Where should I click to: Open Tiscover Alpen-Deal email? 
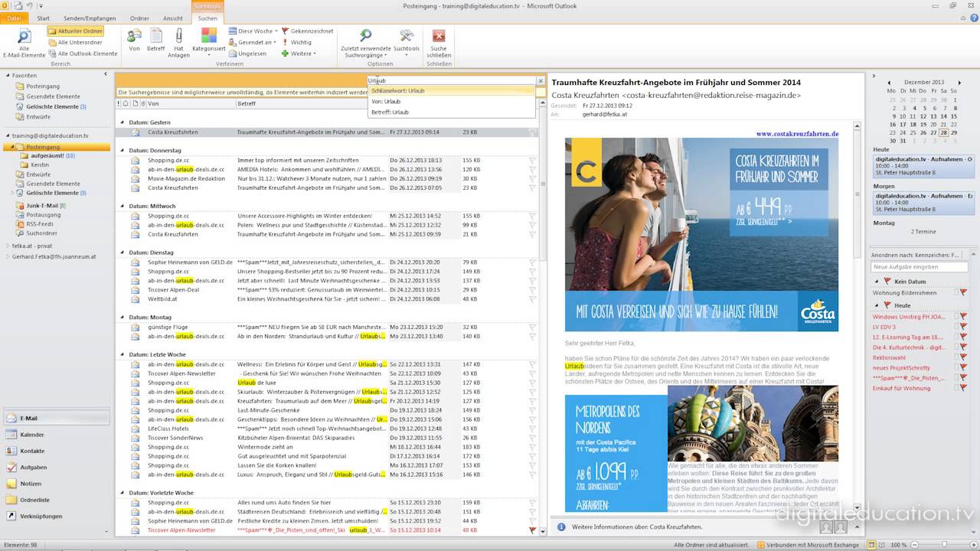pyautogui.click(x=327, y=290)
